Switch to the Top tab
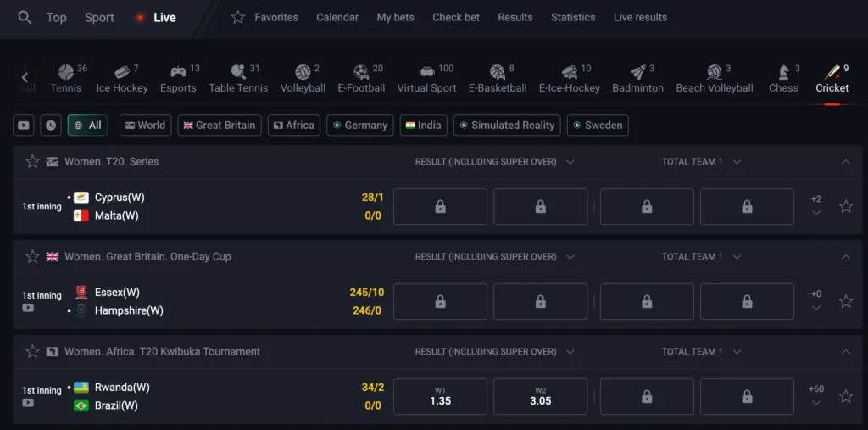Screen dimensions: 868x430 coord(57,17)
